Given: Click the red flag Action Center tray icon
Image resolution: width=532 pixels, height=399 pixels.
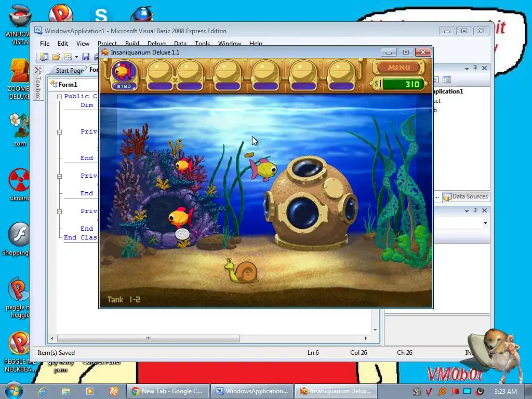Looking at the screenshot, I should point(455,392).
